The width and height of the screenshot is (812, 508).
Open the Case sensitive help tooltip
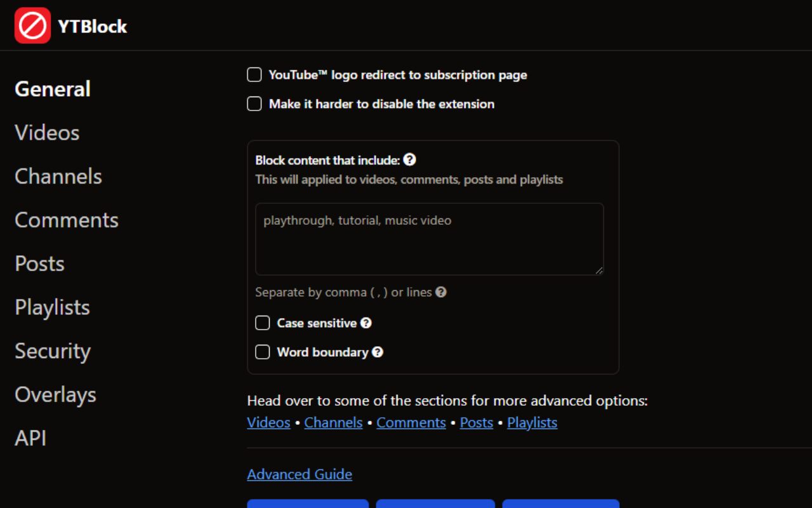tap(366, 323)
